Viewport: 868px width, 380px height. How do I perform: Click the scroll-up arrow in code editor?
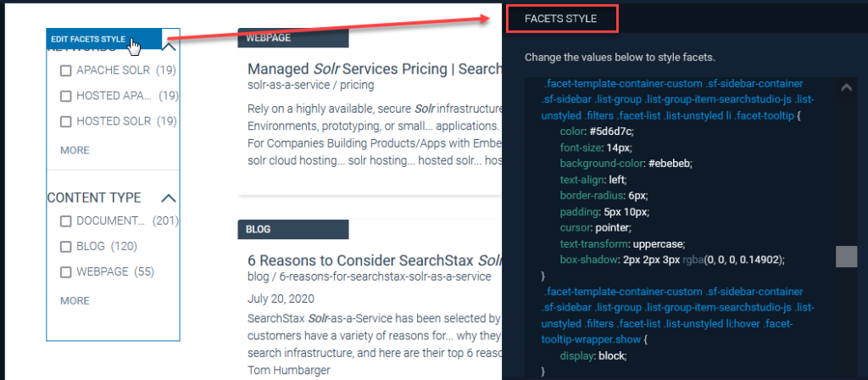point(846,87)
